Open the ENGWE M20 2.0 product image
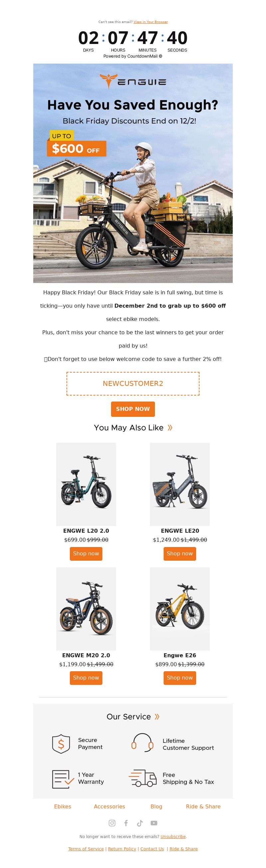The width and height of the screenshot is (266, 868). tap(86, 609)
